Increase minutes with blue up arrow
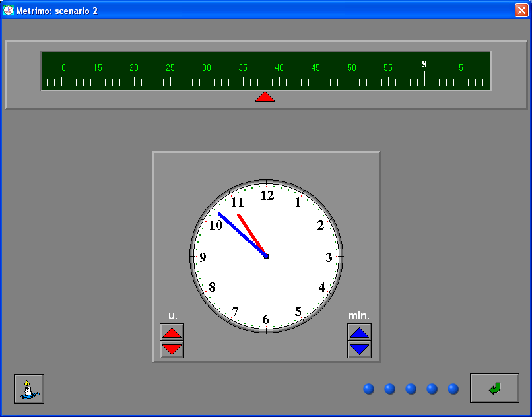Image resolution: width=532 pixels, height=417 pixels. click(359, 332)
